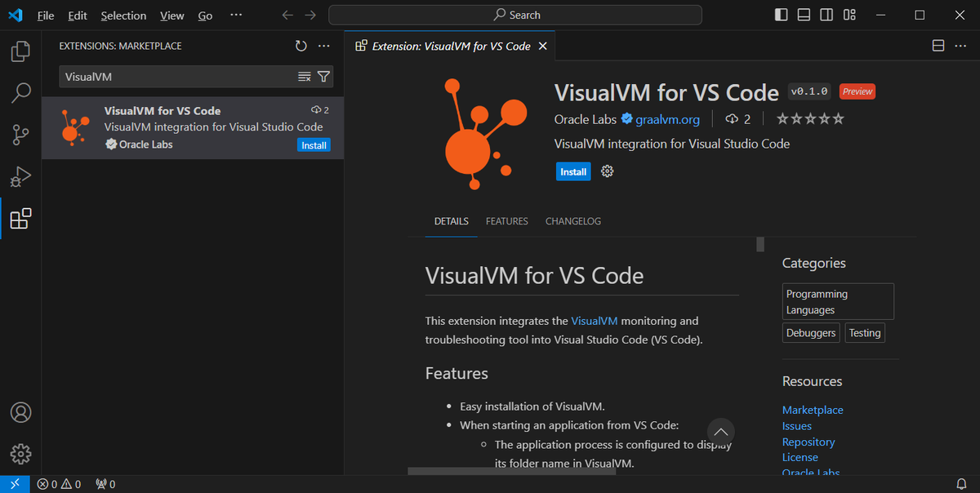
Task: Open remote window indicator in status bar
Action: pyautogui.click(x=15, y=484)
